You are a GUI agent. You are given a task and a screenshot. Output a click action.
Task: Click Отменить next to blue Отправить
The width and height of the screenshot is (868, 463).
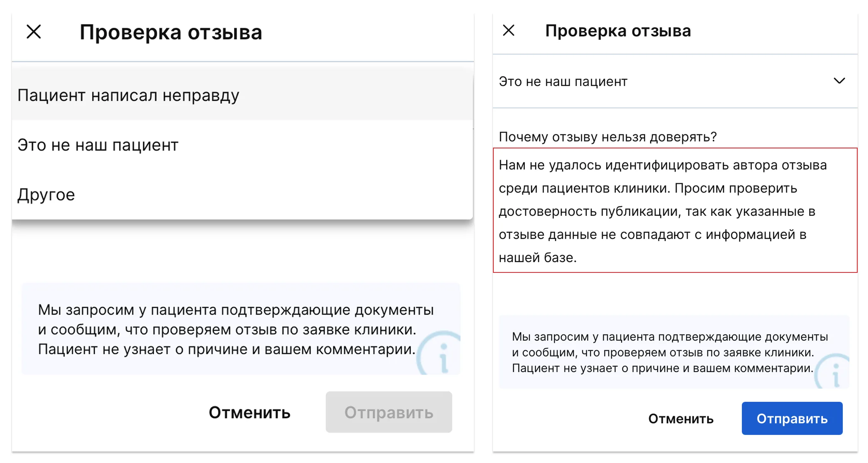[681, 419]
